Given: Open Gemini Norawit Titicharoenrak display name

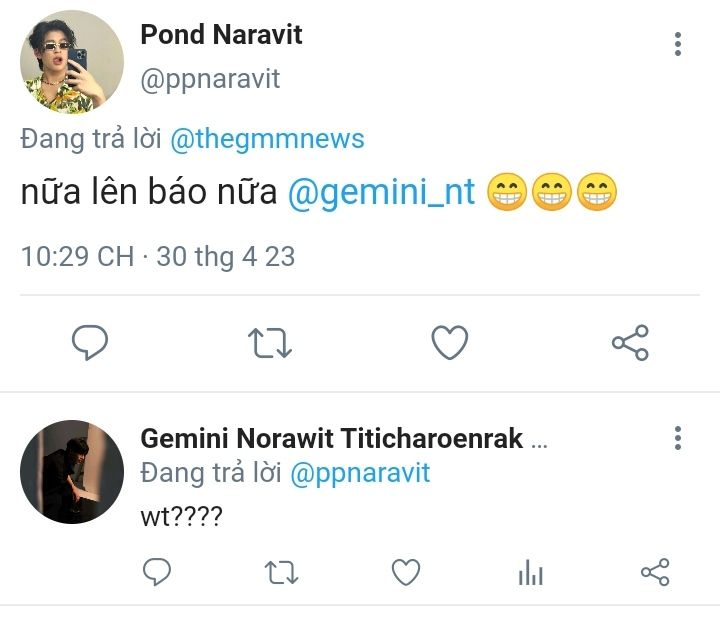Looking at the screenshot, I should [332, 438].
